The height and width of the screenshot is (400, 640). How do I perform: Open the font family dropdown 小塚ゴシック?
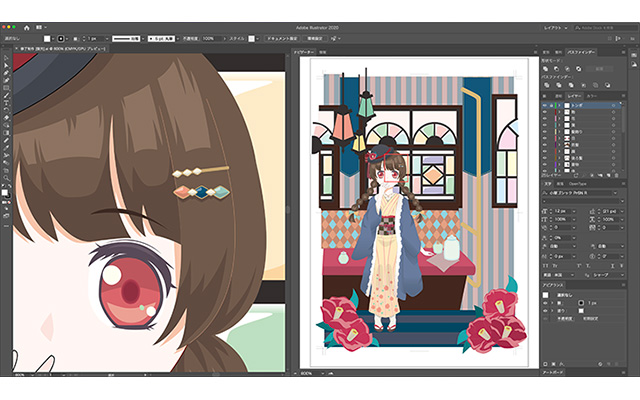pos(580,193)
